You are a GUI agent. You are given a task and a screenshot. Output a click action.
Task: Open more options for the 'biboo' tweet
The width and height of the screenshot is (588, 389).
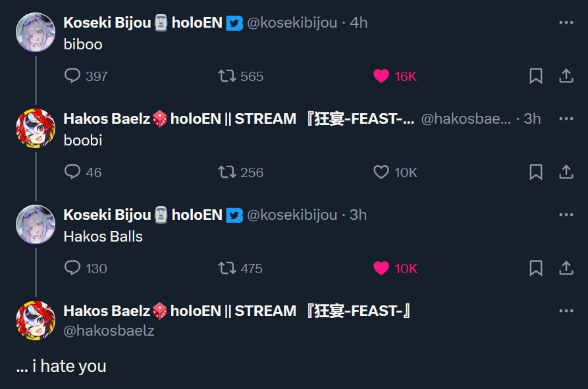coord(566,22)
